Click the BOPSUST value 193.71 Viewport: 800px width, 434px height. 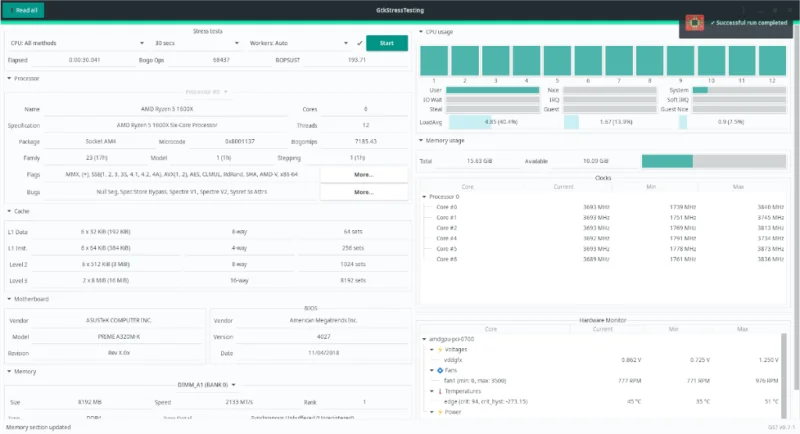(x=357, y=60)
